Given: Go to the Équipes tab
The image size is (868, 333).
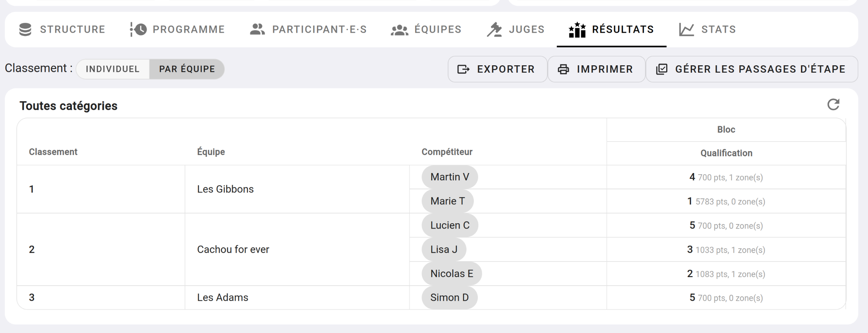Looking at the screenshot, I should [426, 29].
